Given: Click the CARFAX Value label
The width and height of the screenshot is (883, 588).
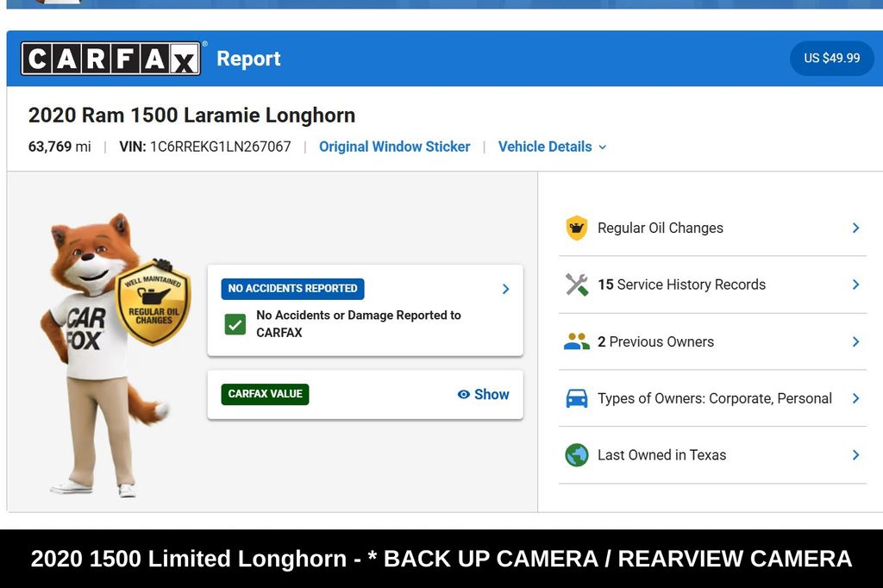Looking at the screenshot, I should tap(265, 394).
